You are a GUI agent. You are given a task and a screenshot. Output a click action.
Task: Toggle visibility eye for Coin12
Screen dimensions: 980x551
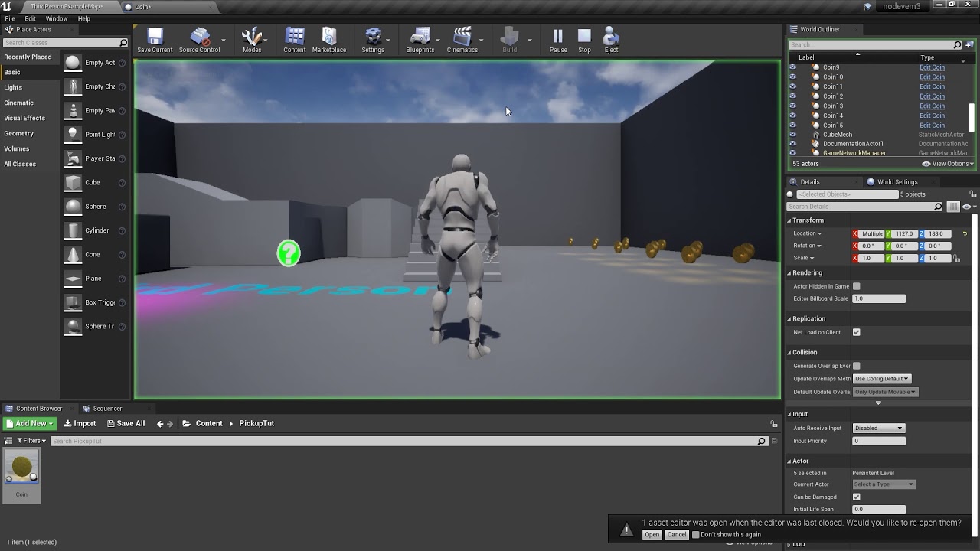(792, 96)
